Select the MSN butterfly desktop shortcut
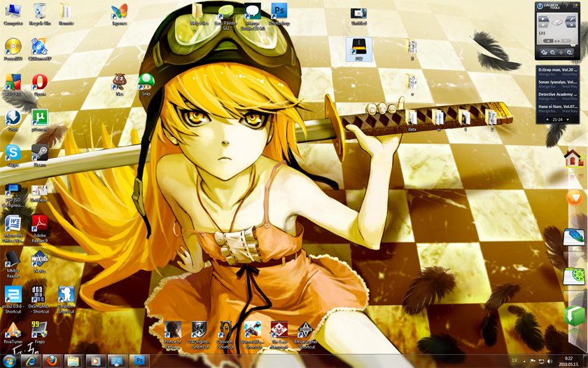Viewport: 588px width, 368px height. click(x=119, y=14)
